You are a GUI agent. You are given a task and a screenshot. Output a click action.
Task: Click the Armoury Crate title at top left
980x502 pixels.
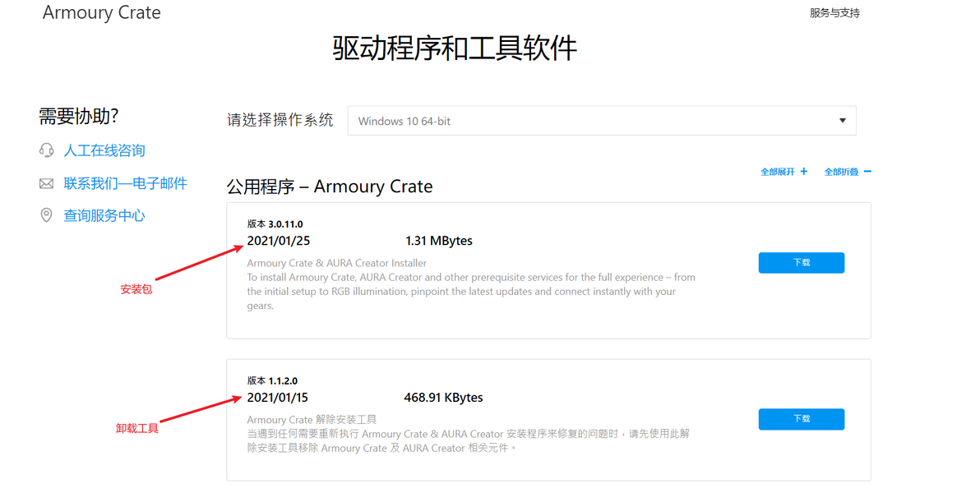pos(101,12)
